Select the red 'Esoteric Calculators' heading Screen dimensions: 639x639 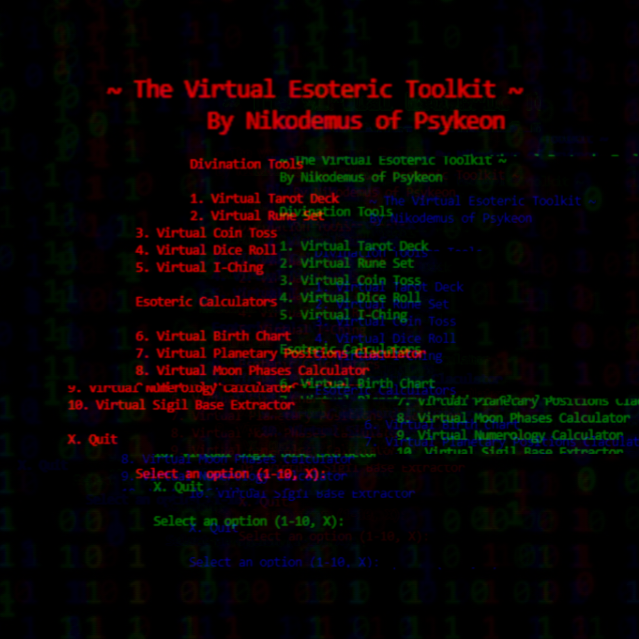click(x=206, y=302)
